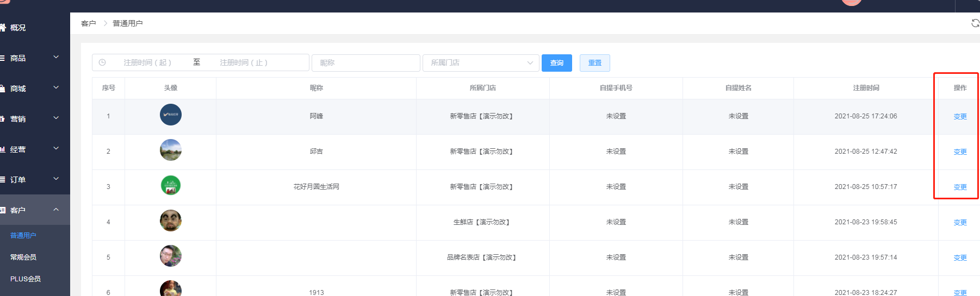Click the 昵称 column header

coord(317,88)
